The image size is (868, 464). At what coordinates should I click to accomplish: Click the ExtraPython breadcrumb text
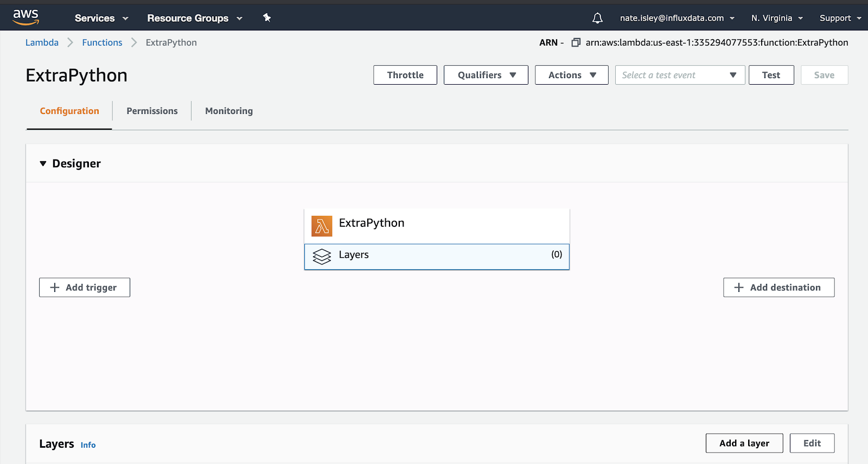[171, 42]
